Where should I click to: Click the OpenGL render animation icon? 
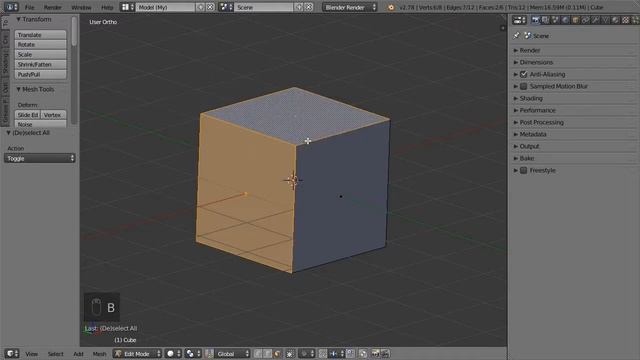pyautogui.click(x=385, y=353)
